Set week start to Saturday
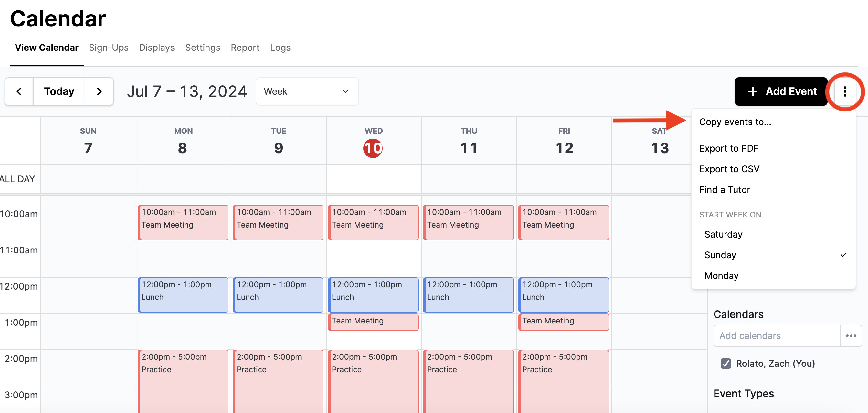Viewport: 868px width, 413px height. coord(773,235)
